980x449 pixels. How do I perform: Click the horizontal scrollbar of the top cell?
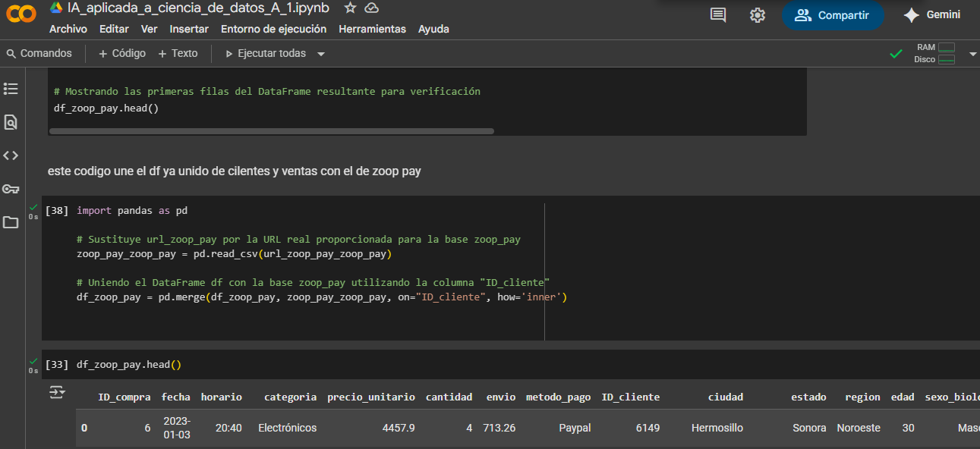click(x=271, y=131)
